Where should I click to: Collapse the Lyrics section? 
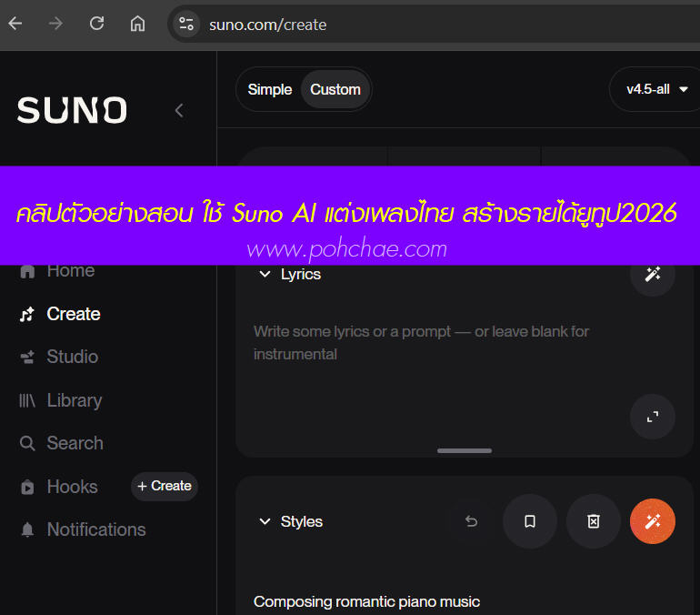tap(265, 274)
